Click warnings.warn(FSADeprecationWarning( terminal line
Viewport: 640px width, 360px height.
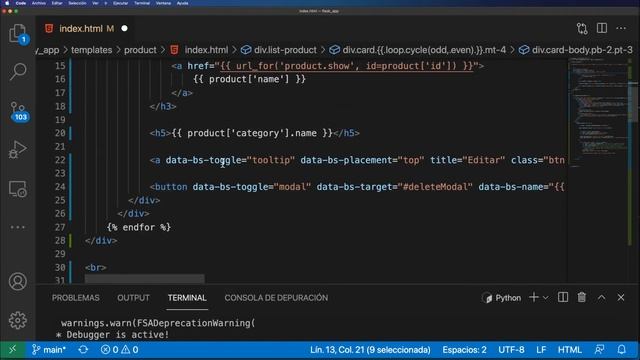pyautogui.click(x=158, y=323)
